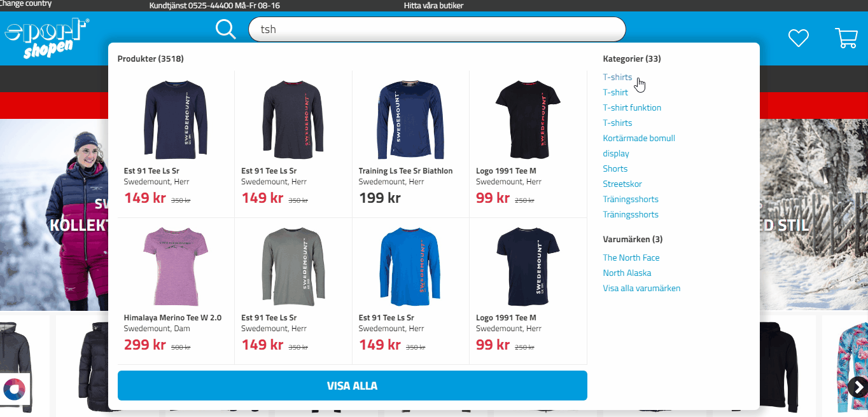Click the VISA ALLA button
The width and height of the screenshot is (868, 417).
[x=352, y=386]
